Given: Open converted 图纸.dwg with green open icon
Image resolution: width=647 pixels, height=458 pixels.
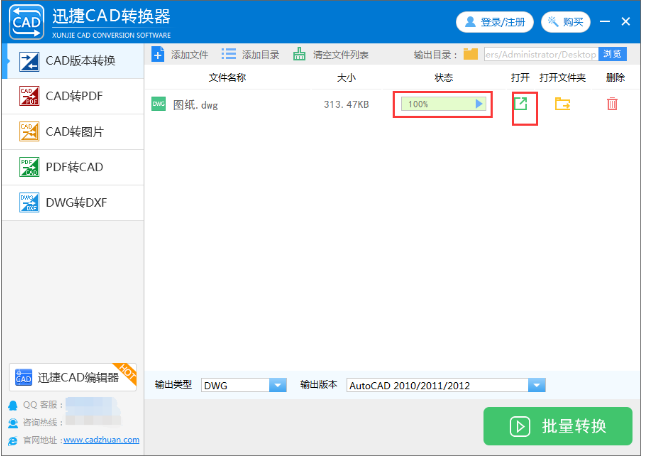Looking at the screenshot, I should point(521,103).
